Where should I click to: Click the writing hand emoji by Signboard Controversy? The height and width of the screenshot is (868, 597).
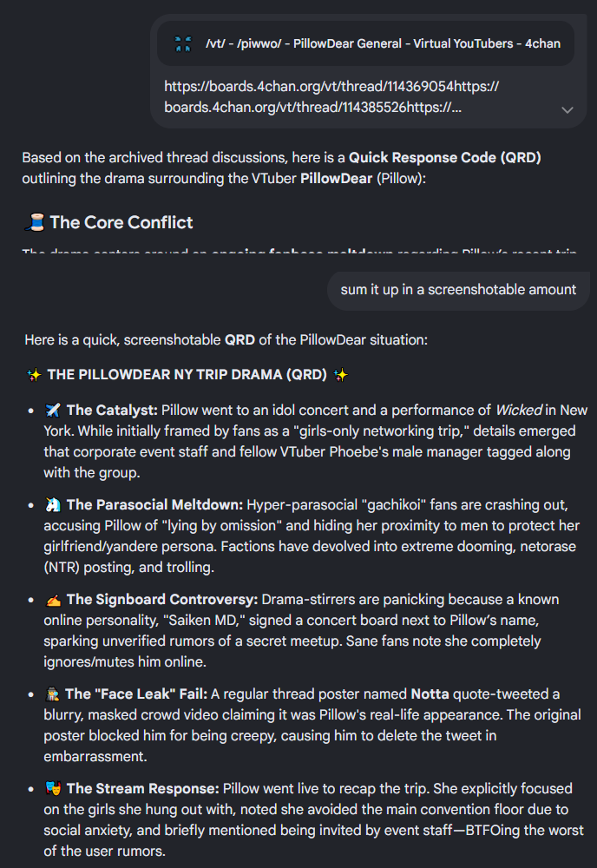(53, 600)
